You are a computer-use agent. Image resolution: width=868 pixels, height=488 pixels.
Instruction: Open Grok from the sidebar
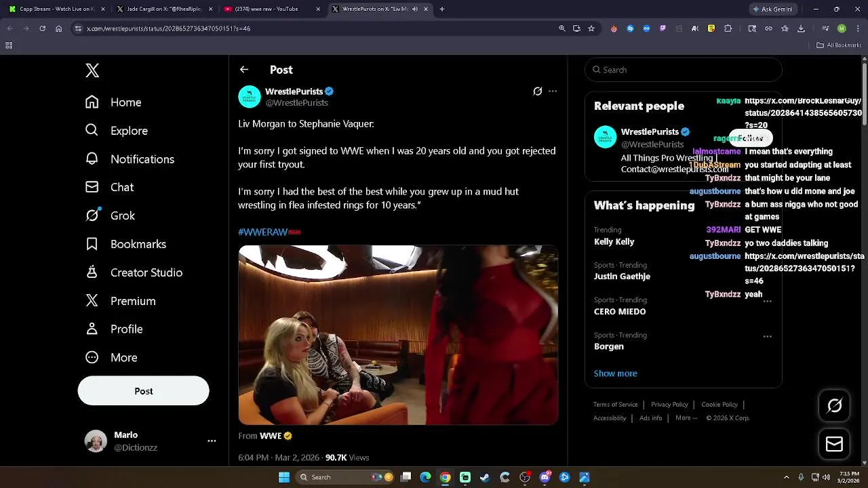tap(110, 216)
